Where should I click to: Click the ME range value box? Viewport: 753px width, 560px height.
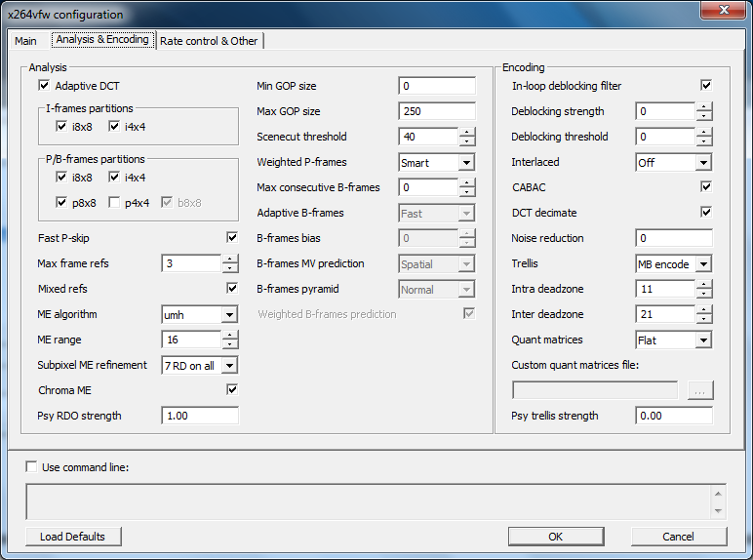[192, 340]
